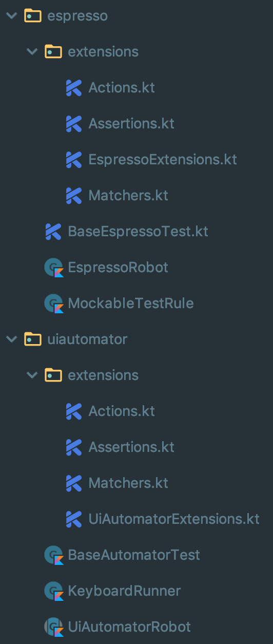The width and height of the screenshot is (273, 644).
Task: Click Kotlin file icon of BaseEspressoTest.kt
Action: click(x=53, y=232)
